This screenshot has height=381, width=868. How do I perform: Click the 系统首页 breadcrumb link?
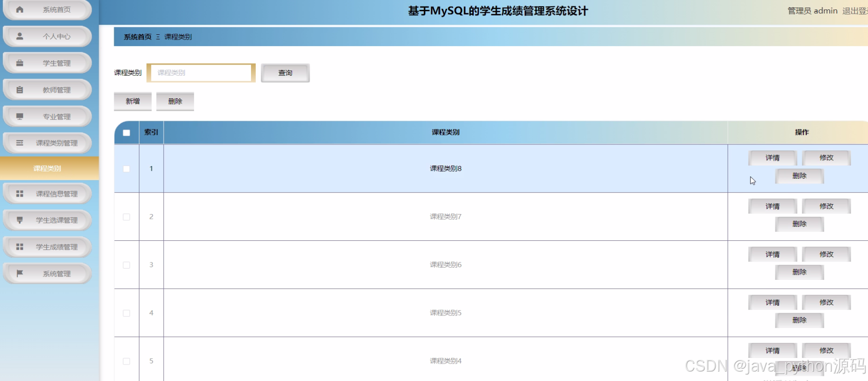[138, 37]
